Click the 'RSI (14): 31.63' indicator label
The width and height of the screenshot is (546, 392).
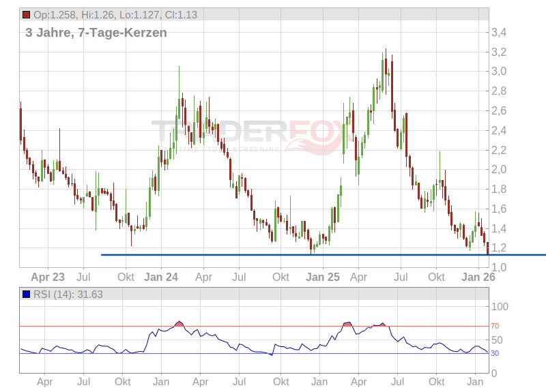click(x=68, y=295)
